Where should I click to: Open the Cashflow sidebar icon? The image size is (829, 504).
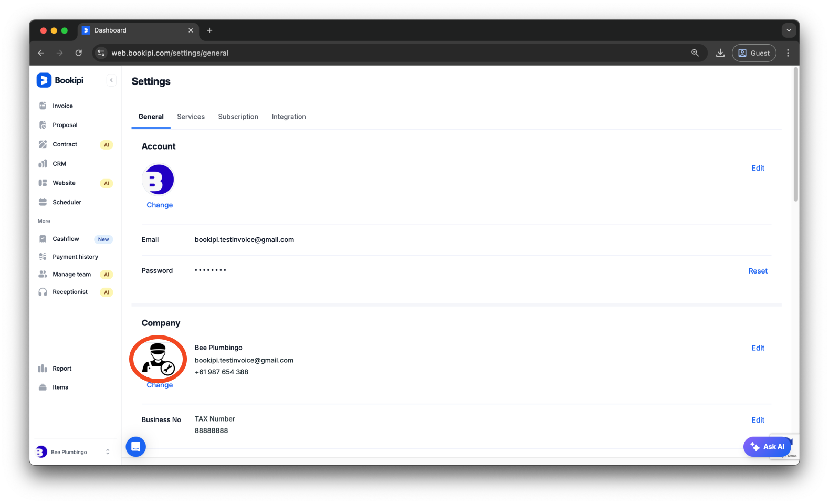[43, 239]
